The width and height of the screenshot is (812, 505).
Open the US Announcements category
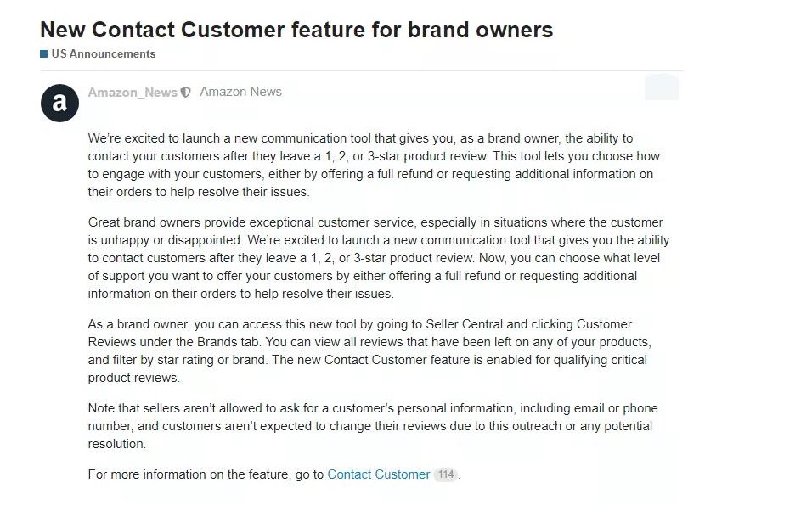click(103, 54)
